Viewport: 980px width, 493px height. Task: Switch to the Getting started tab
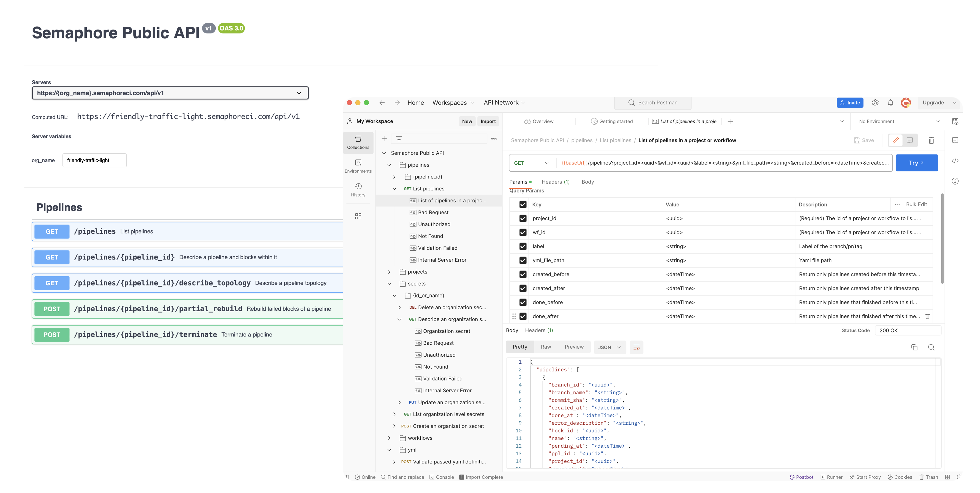[x=612, y=121]
